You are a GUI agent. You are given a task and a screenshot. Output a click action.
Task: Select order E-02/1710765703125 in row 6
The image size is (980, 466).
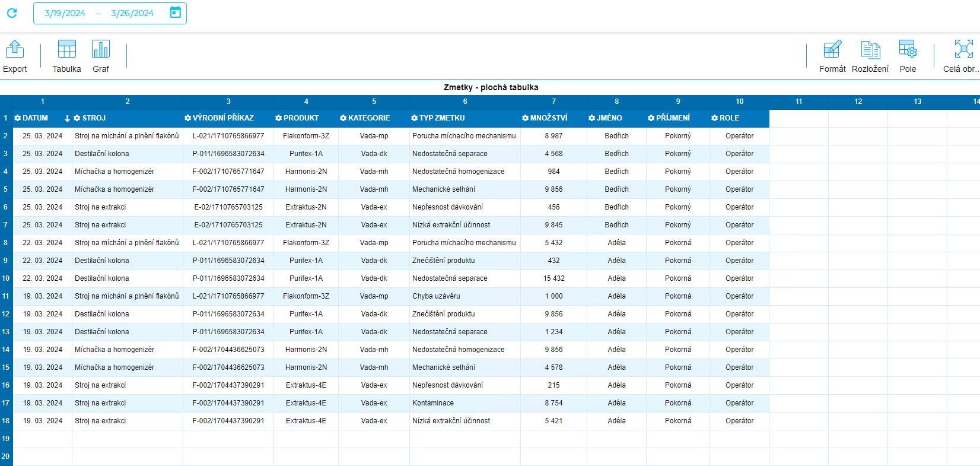[x=228, y=207]
